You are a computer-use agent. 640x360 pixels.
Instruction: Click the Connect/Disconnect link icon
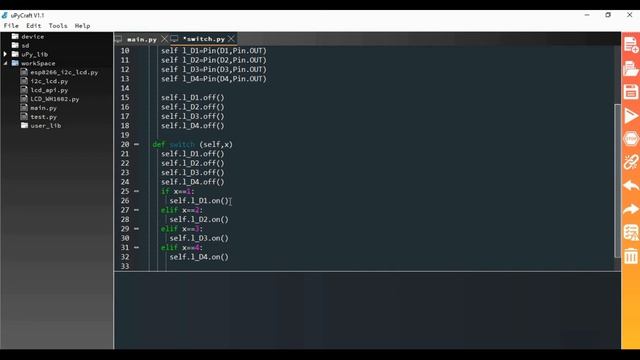click(631, 162)
